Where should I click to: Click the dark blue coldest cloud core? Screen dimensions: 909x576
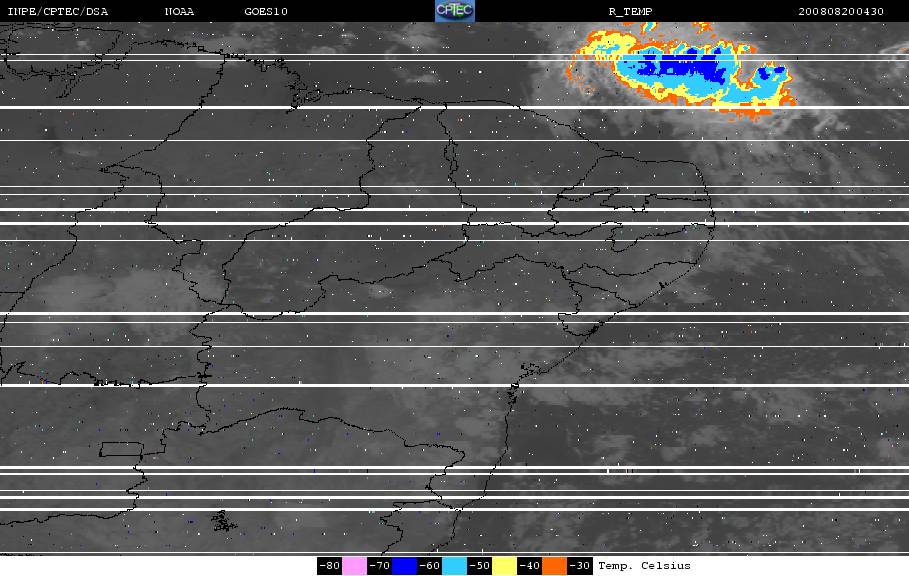pyautogui.click(x=684, y=67)
